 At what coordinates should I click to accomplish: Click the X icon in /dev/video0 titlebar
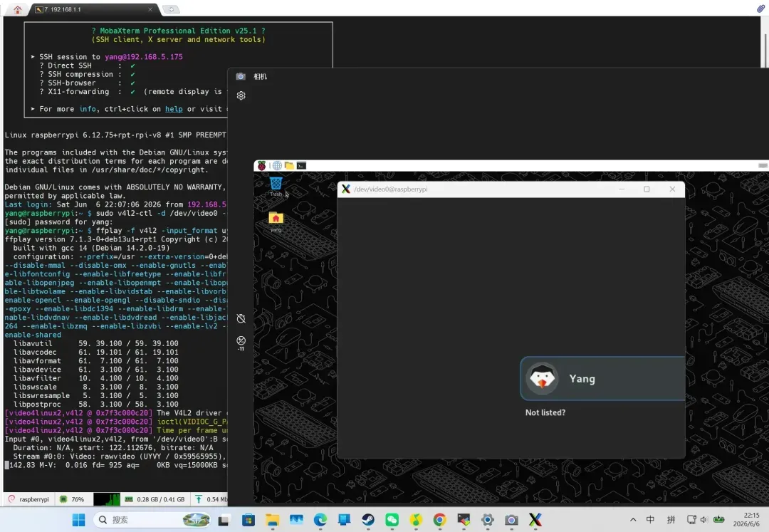(x=346, y=189)
